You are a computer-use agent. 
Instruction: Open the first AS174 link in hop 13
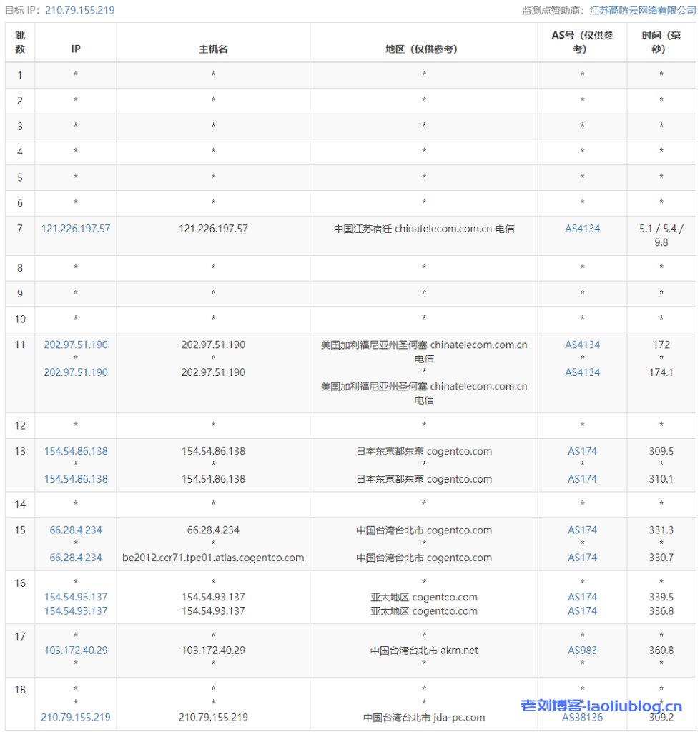(x=582, y=451)
